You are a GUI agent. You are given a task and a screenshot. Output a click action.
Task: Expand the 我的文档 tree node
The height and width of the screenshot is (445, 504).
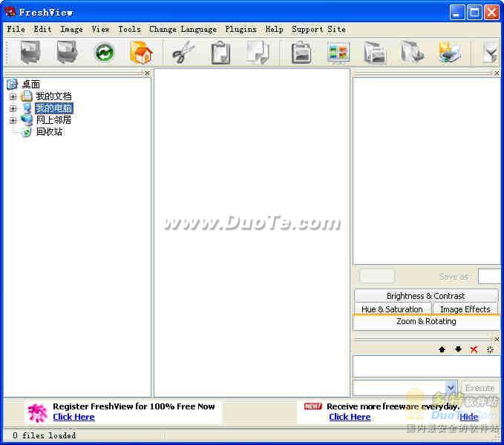pyautogui.click(x=13, y=96)
